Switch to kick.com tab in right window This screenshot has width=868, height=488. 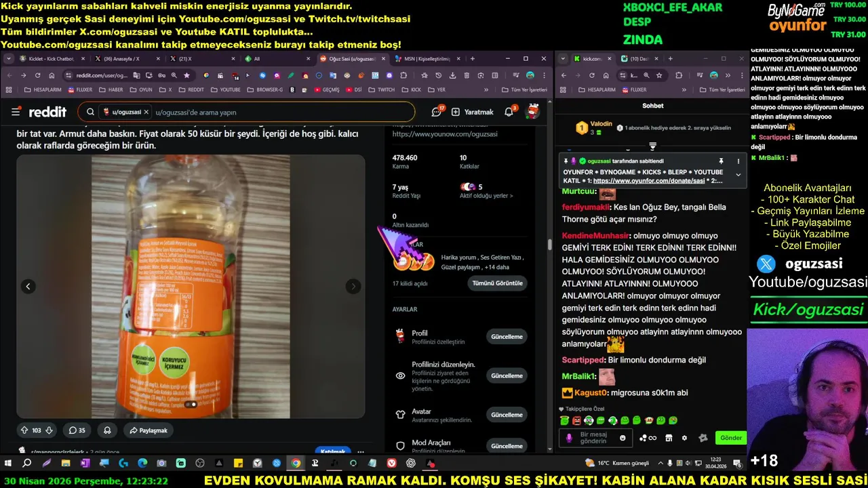[x=592, y=59]
